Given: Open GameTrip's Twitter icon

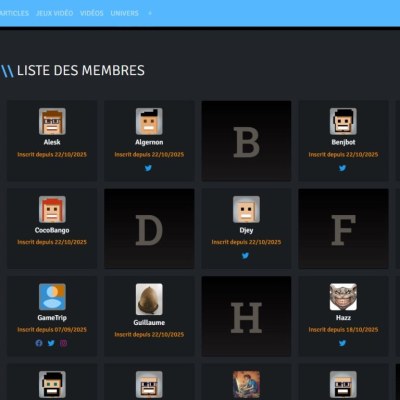Looking at the screenshot, I should point(51,343).
